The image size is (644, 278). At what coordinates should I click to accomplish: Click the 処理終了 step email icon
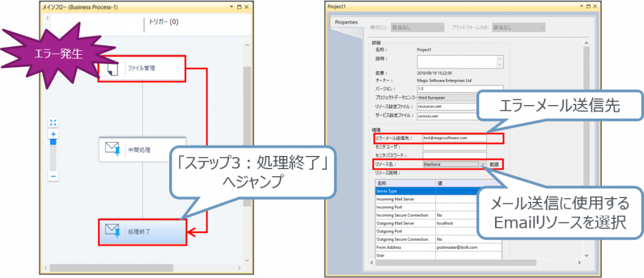(112, 231)
